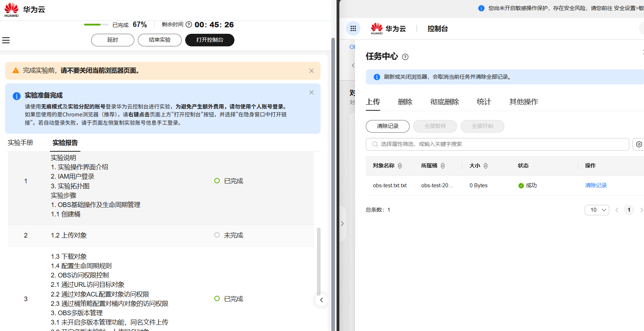This screenshot has width=644, height=331.
Task: Close the 实验准备完成 info banner
Action: tap(311, 92)
